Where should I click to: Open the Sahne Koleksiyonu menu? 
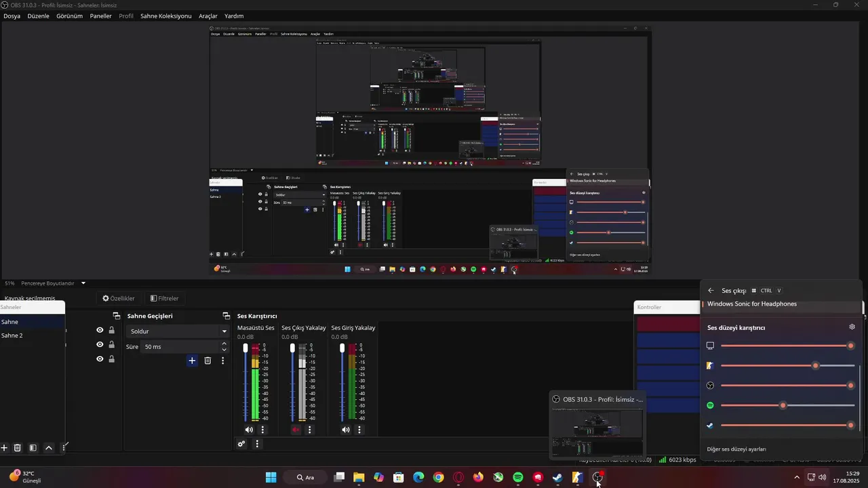point(165,16)
